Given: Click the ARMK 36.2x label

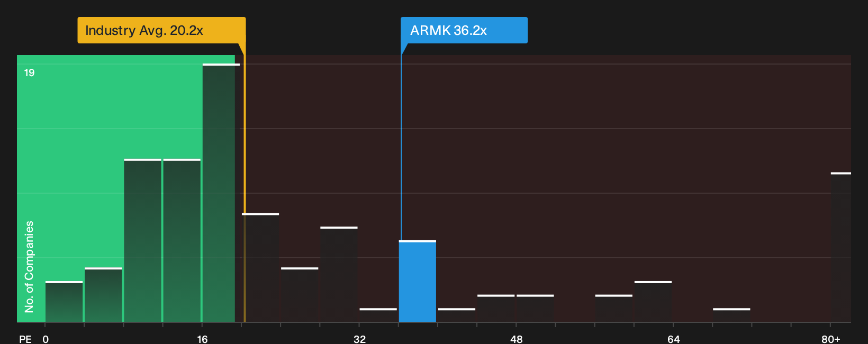Looking at the screenshot, I should click(x=464, y=30).
